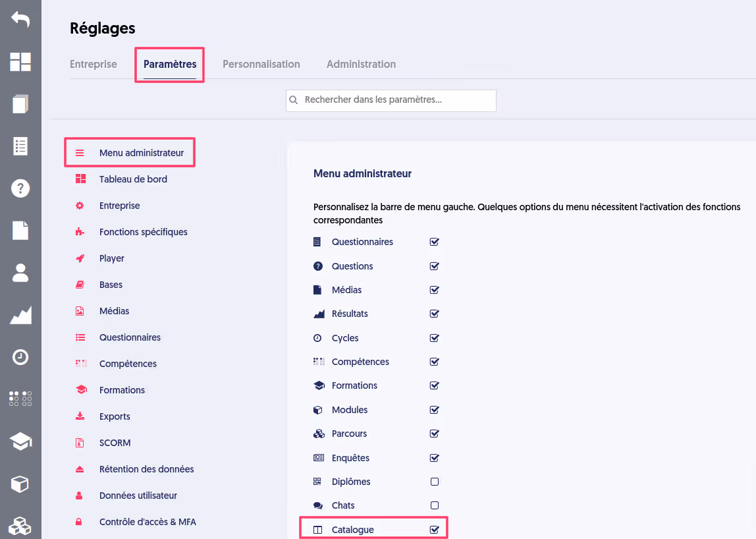The width and height of the screenshot is (756, 539).
Task: Click the back arrow icon in sidebar
Action: pos(20,19)
